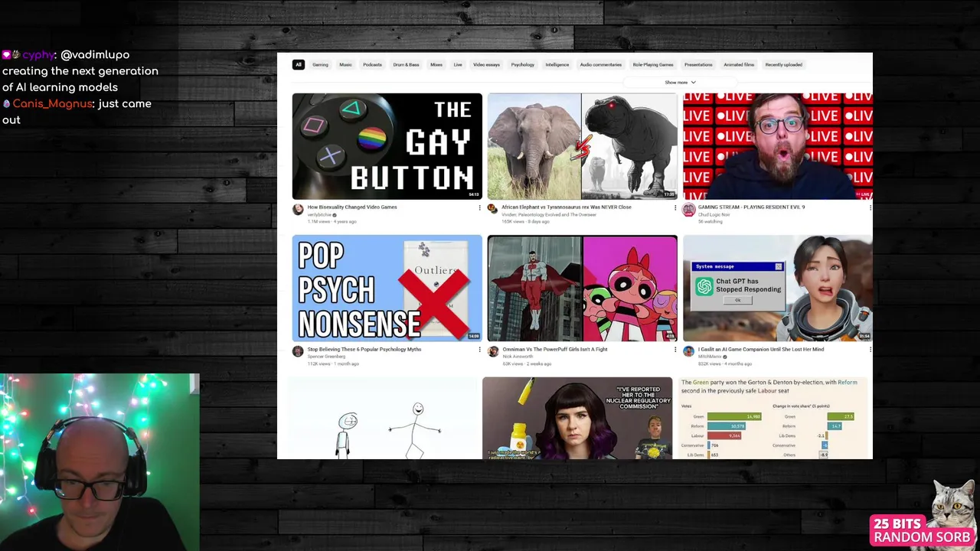980x551 pixels.
Task: Open Nick Ainsworth channel avatar
Action: click(x=493, y=352)
